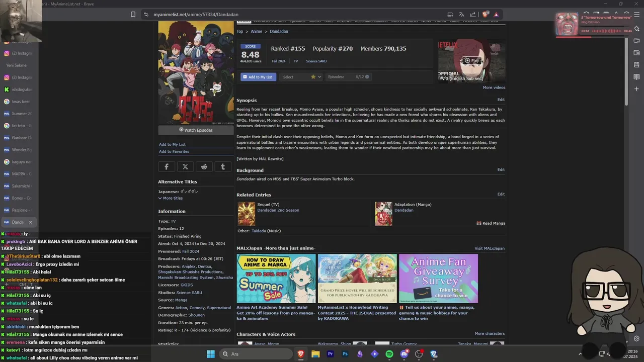Open reading list icon in sidebar
The width and height of the screenshot is (644, 362).
click(636, 77)
